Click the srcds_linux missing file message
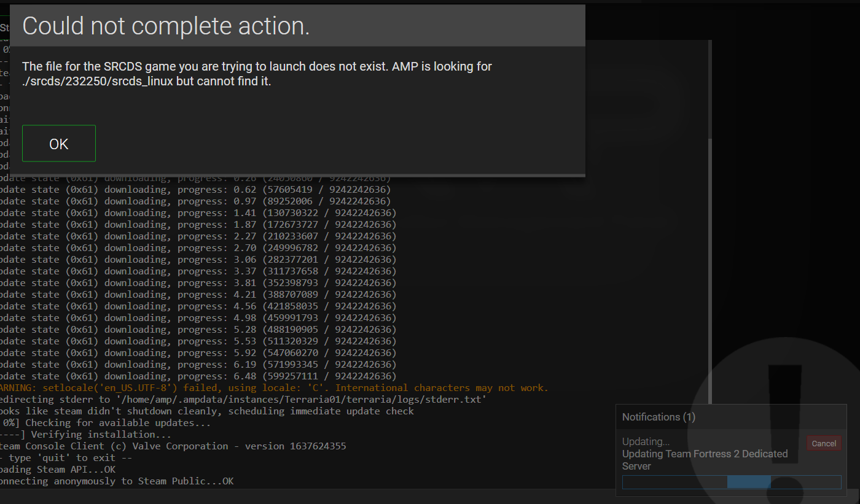This screenshot has width=860, height=504. [257, 74]
